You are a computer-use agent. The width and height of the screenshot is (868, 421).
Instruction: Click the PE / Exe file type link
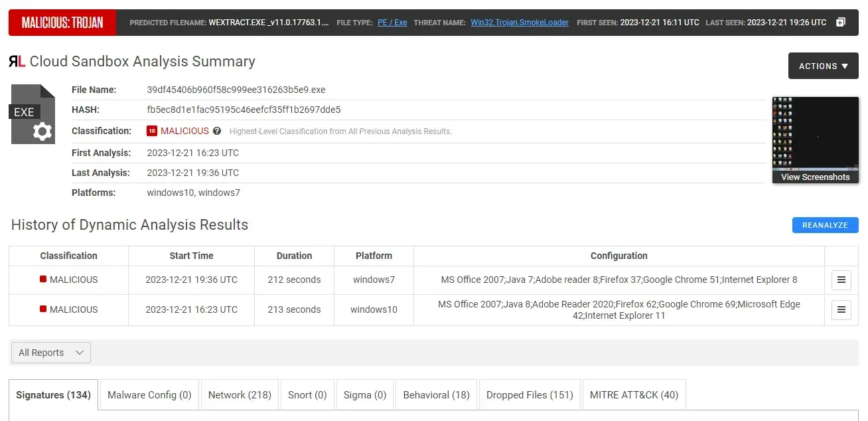392,22
